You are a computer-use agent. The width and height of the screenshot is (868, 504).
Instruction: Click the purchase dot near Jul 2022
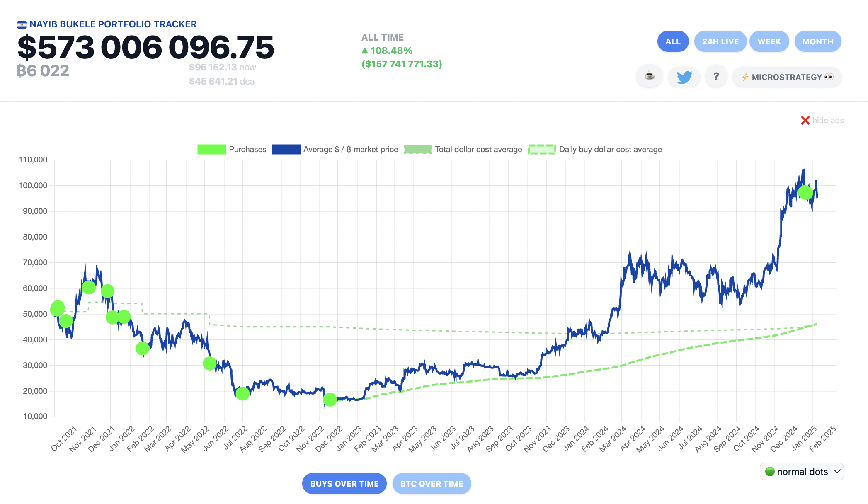pyautogui.click(x=242, y=393)
